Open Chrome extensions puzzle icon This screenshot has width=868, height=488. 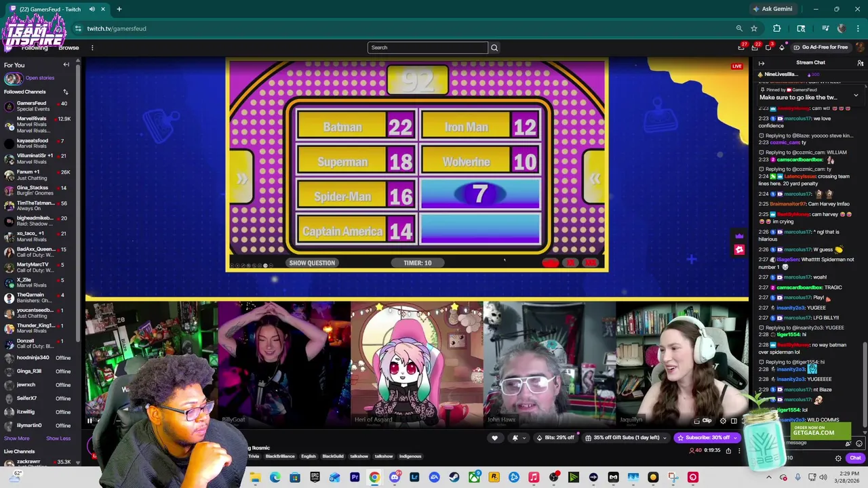pyautogui.click(x=777, y=28)
